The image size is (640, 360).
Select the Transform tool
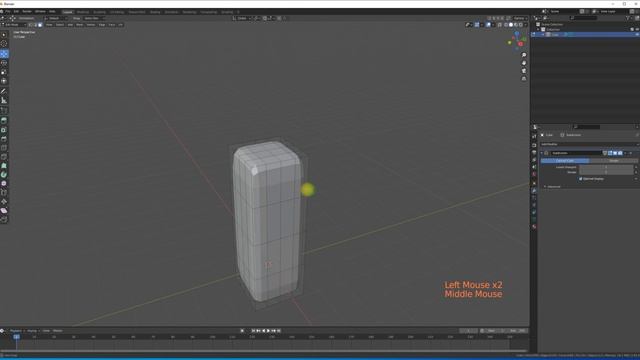tap(4, 81)
